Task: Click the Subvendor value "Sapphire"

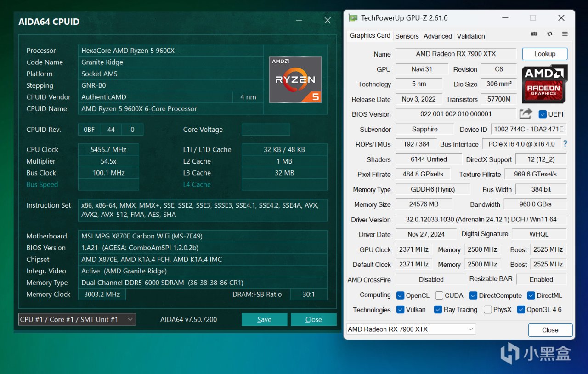Action: [425, 129]
